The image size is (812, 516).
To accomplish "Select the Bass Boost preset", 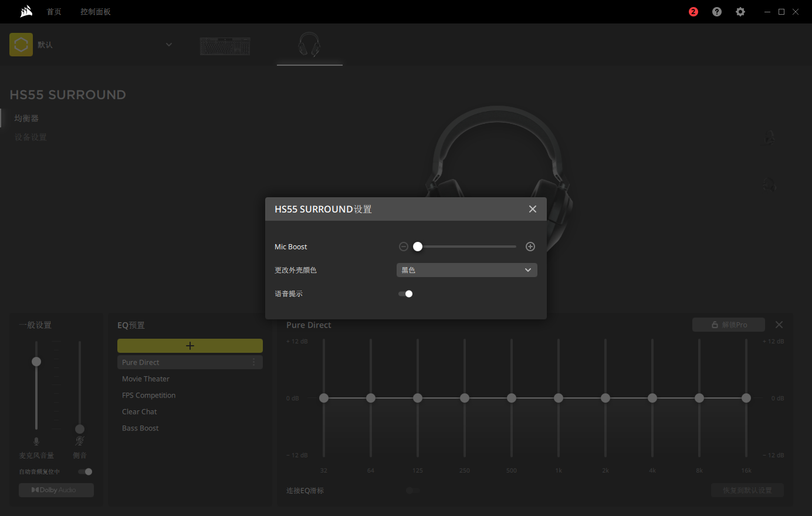I will [x=140, y=428].
